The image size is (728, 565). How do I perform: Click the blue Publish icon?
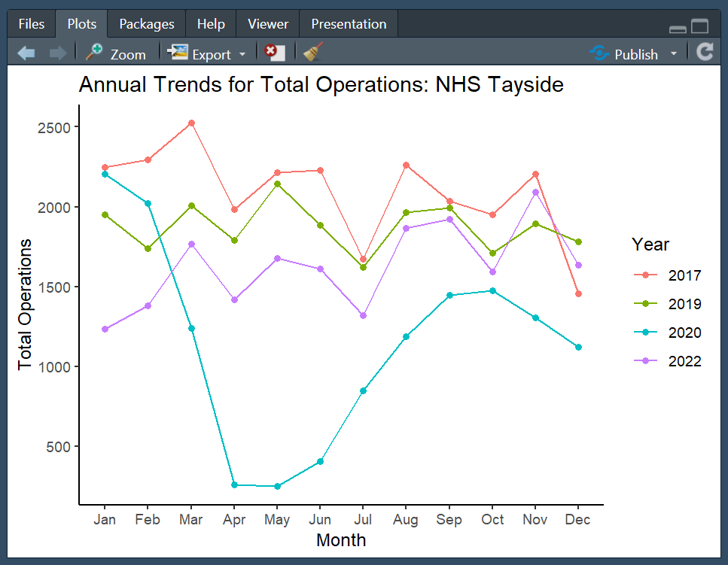click(599, 53)
